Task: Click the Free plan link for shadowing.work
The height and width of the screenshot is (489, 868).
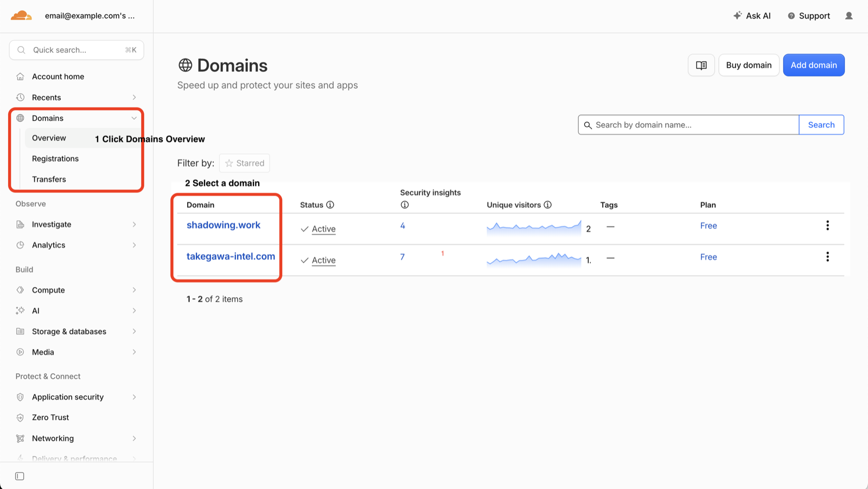Action: point(709,225)
